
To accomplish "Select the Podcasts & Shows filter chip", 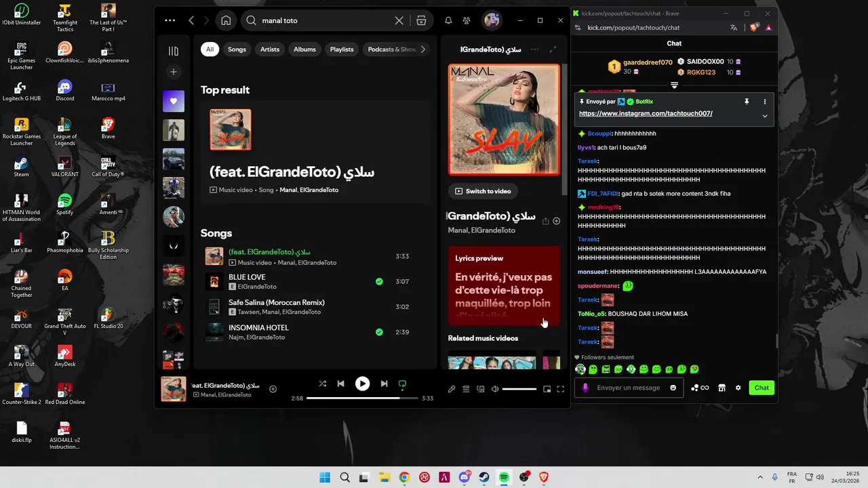I will (391, 49).
